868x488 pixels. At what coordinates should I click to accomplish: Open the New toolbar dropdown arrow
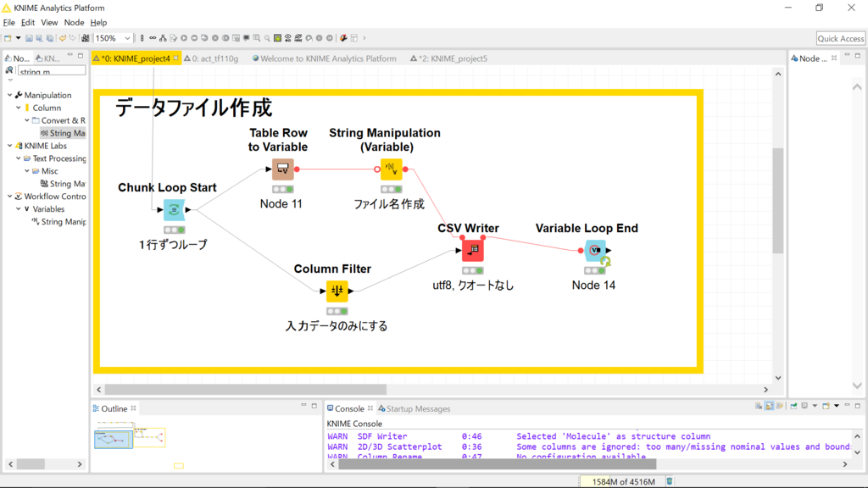(19, 38)
